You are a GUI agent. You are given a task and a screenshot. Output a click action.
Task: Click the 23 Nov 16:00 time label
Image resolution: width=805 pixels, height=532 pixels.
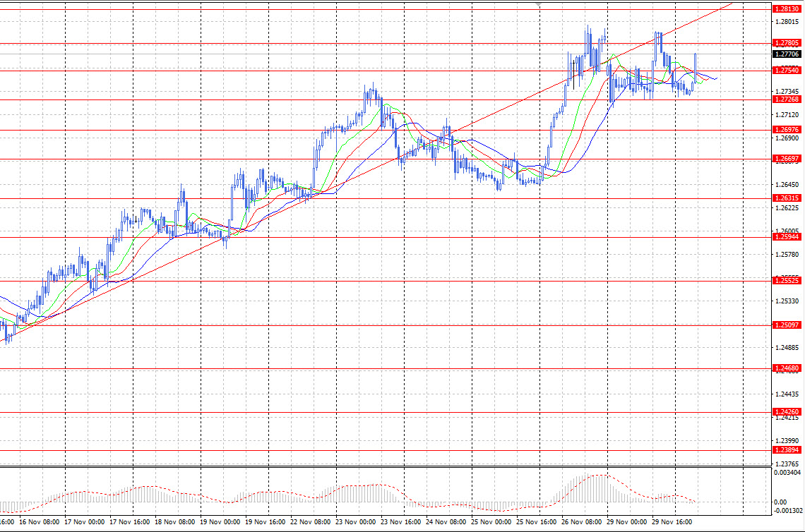[x=400, y=522]
